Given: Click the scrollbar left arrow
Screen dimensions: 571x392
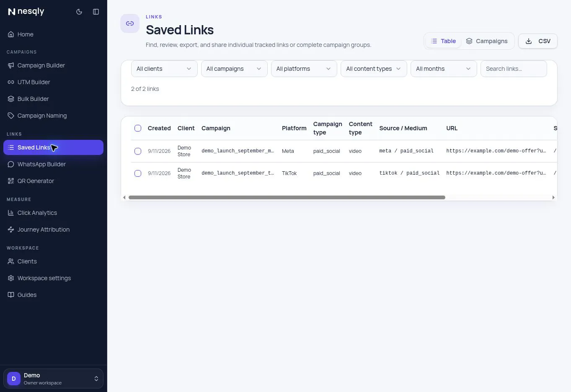Looking at the screenshot, I should coord(124,197).
